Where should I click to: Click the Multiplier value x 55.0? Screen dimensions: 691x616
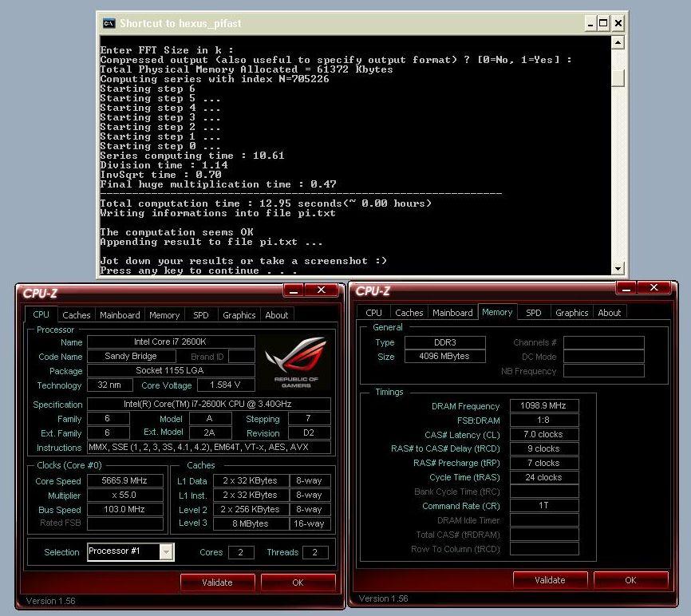124,495
